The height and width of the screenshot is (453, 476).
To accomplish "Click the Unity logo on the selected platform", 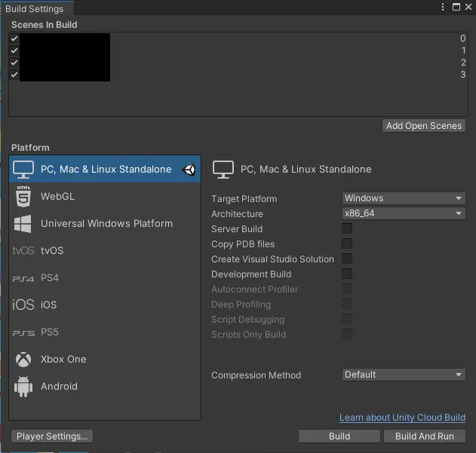I will pos(189,170).
